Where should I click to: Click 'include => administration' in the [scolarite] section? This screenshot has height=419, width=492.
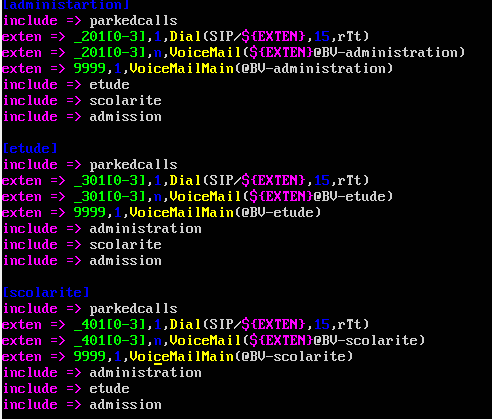click(102, 373)
